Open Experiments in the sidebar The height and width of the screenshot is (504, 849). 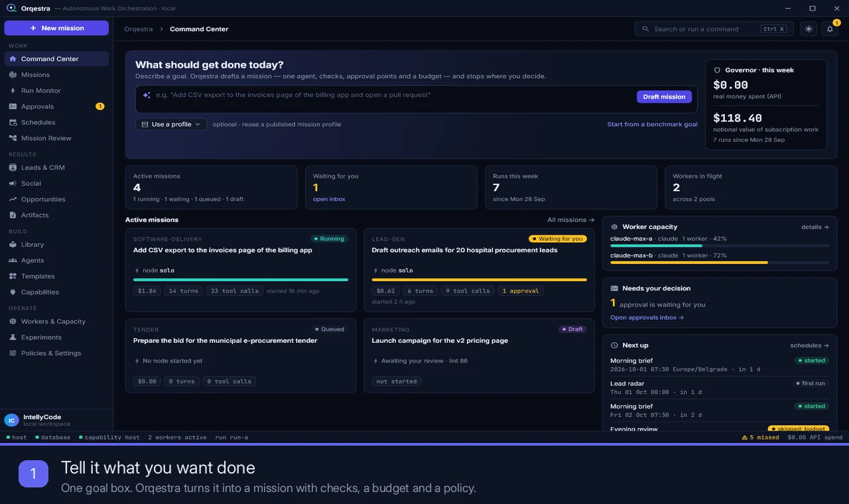[x=56, y=338]
